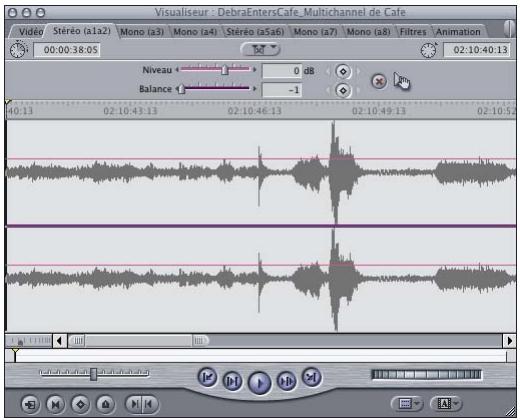Click the current timecode field 02:10:40:13
520x420 pixels.
click(477, 50)
